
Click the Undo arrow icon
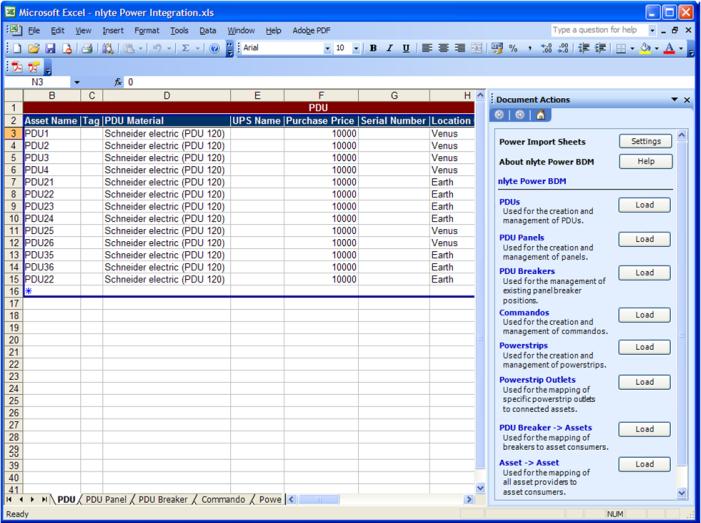click(156, 48)
